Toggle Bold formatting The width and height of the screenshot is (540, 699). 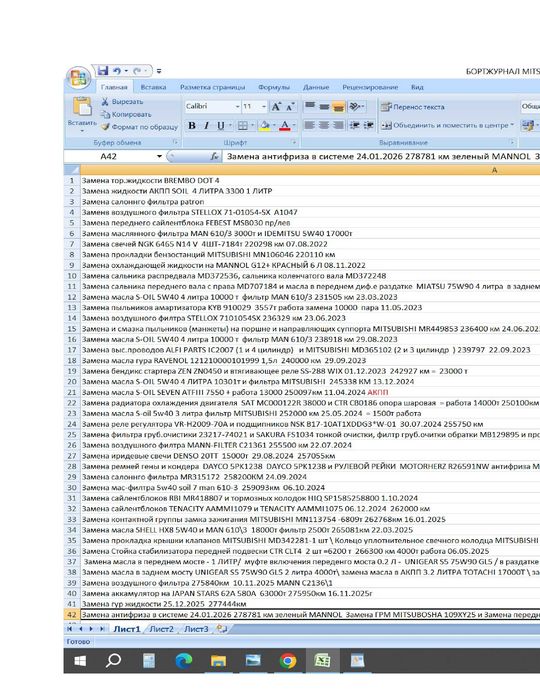pyautogui.click(x=192, y=126)
